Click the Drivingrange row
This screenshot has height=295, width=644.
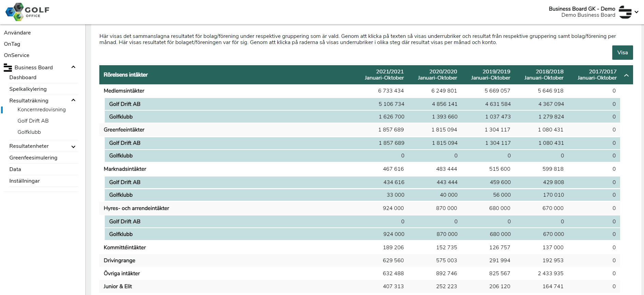pyautogui.click(x=119, y=261)
